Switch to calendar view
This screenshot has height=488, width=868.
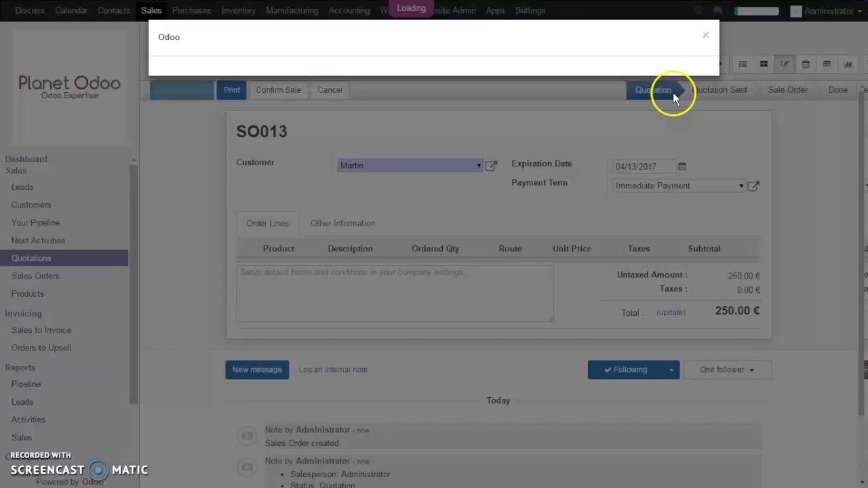[x=806, y=64]
